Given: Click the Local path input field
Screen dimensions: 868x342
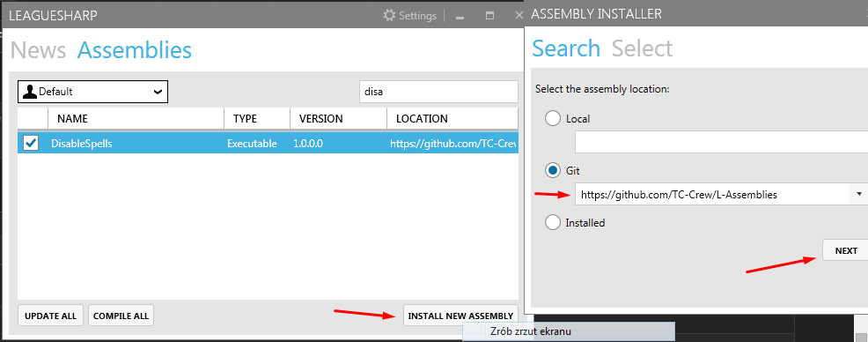Looking at the screenshot, I should pyautogui.click(x=721, y=142).
